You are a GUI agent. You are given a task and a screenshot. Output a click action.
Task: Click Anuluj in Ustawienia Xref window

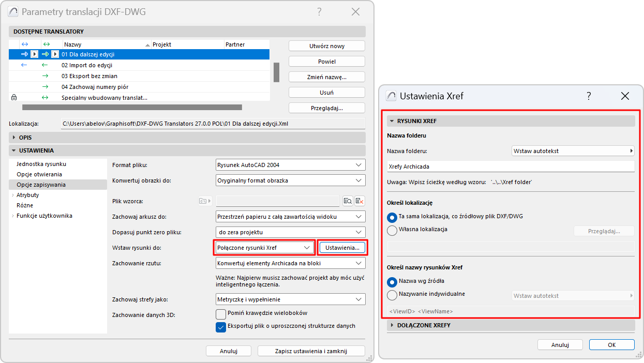[560, 344]
